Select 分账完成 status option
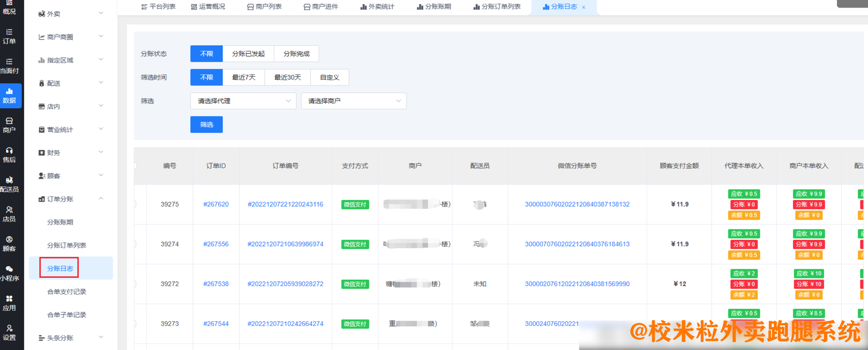Image resolution: width=868 pixels, height=350 pixels. (296, 54)
